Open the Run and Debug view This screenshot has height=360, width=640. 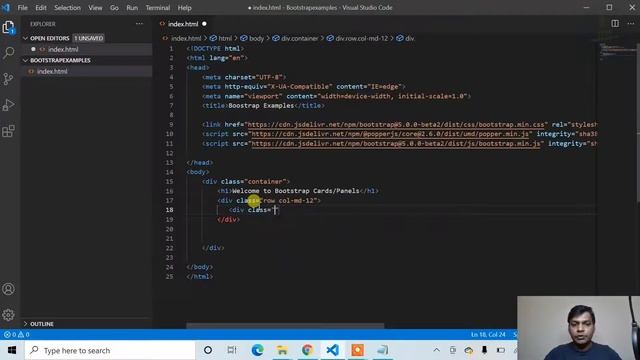(9, 105)
